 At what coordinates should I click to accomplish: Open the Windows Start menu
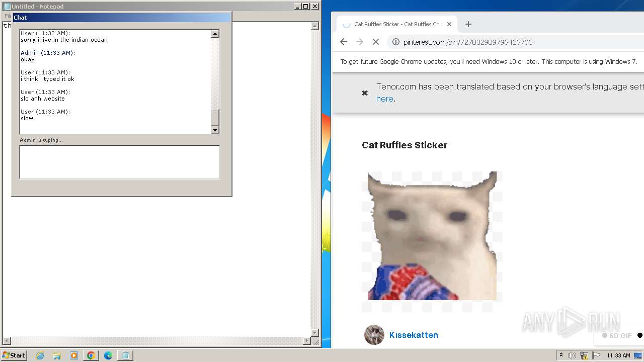pos(14,355)
